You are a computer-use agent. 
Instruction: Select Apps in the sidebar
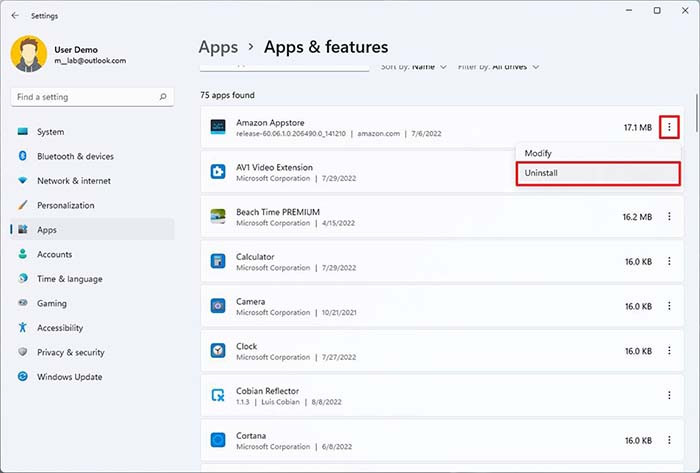coord(92,230)
